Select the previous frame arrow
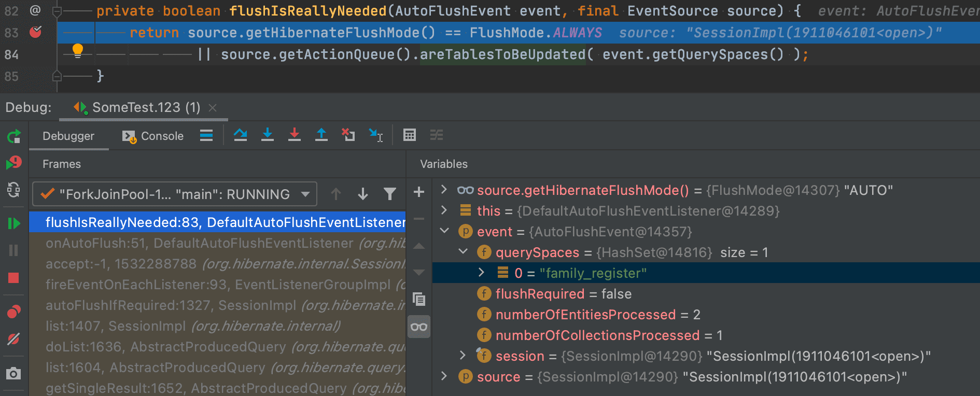 [336, 194]
